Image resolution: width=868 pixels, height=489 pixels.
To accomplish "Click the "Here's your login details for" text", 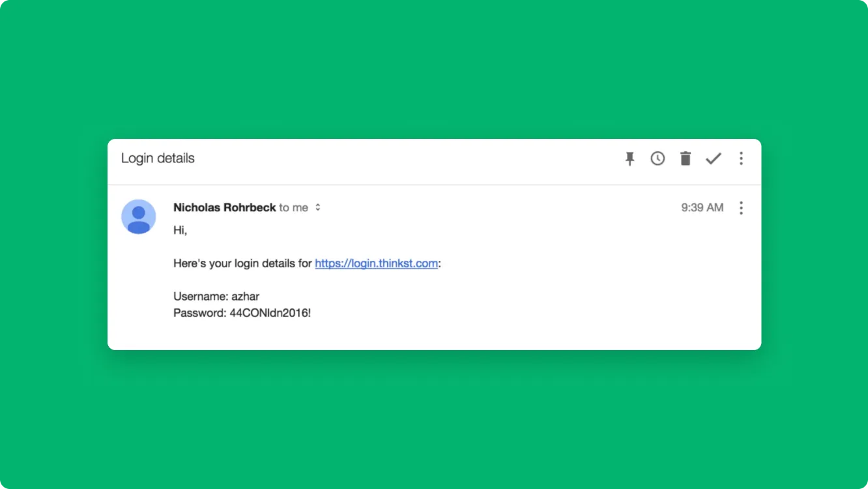I will (x=242, y=263).
